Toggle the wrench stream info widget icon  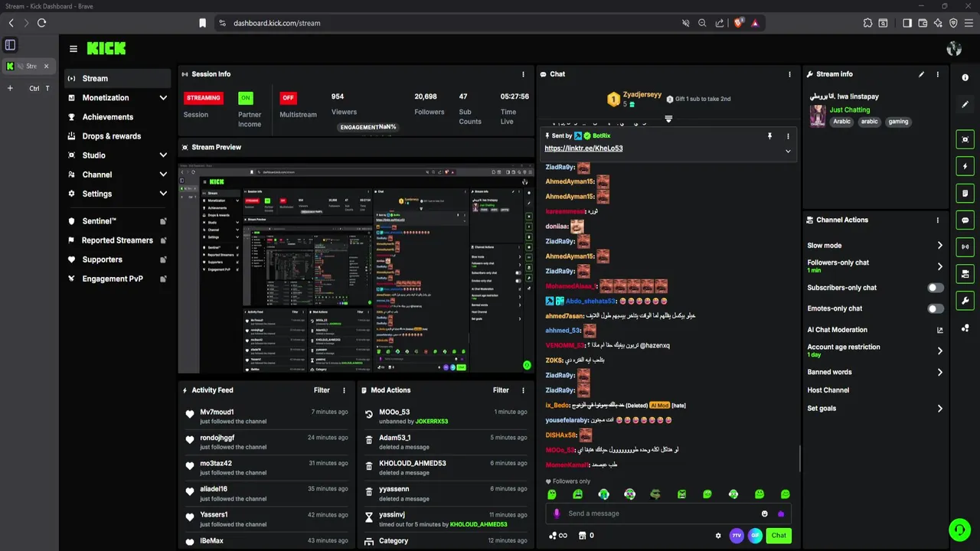click(x=965, y=301)
